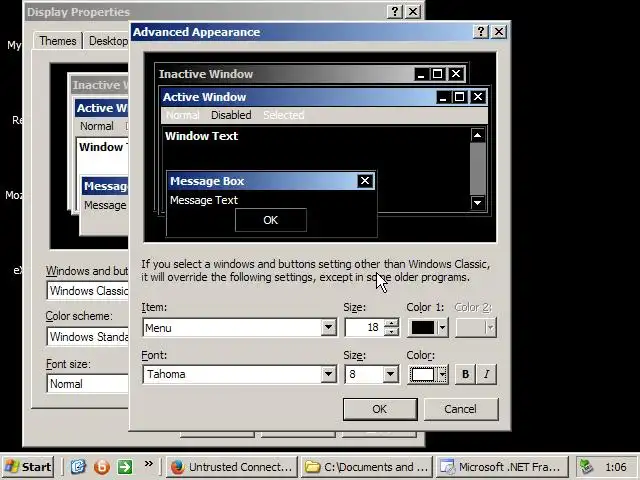Click the Disabled menu item in preview
The width and height of the screenshot is (640, 480).
coord(231,115)
